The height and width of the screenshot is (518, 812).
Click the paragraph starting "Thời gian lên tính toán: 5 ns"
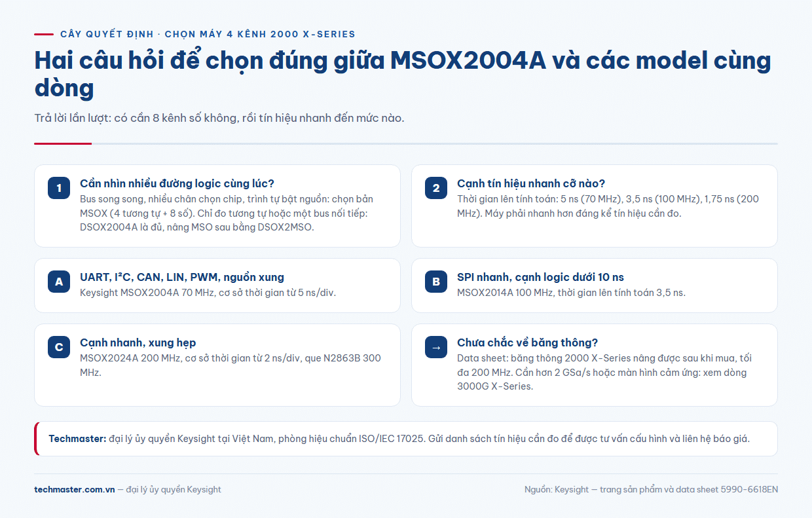608,206
